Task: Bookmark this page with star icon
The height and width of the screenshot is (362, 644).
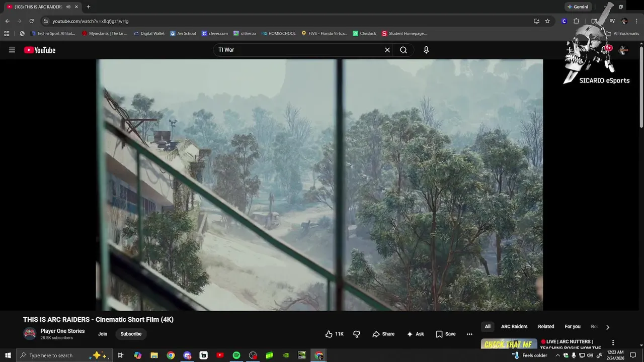Action: 547,21
